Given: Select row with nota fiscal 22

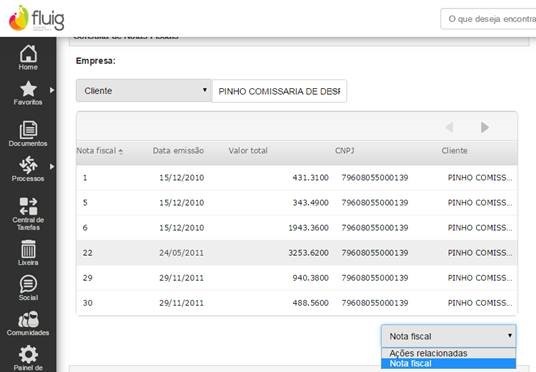Looking at the screenshot, I should click(297, 253).
